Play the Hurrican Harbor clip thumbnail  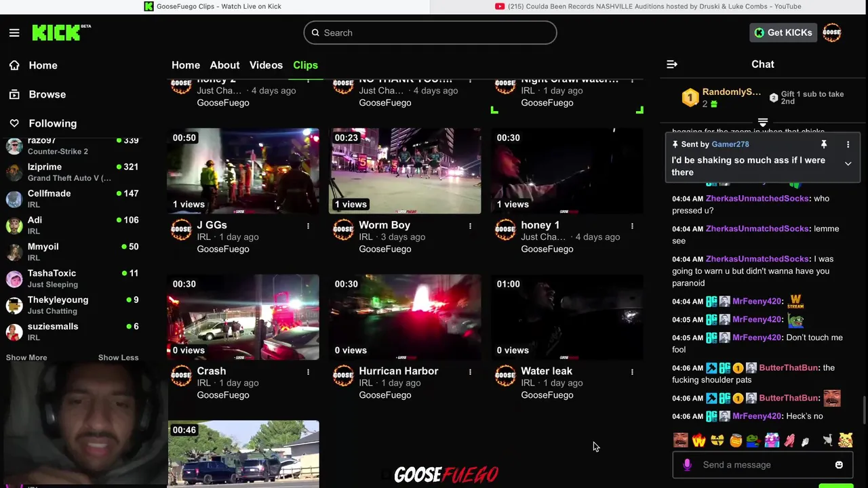[x=405, y=317]
